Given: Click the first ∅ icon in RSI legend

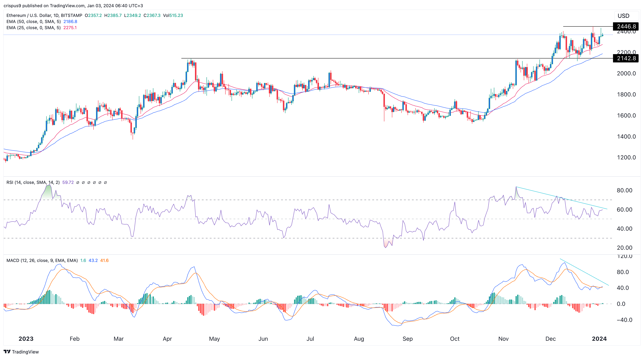Looking at the screenshot, I should click(78, 182).
